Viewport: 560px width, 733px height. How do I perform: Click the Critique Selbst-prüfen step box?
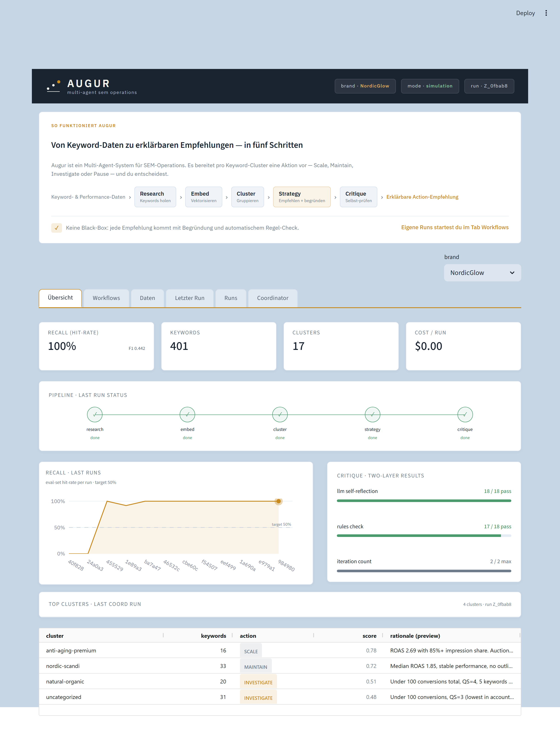(x=358, y=197)
